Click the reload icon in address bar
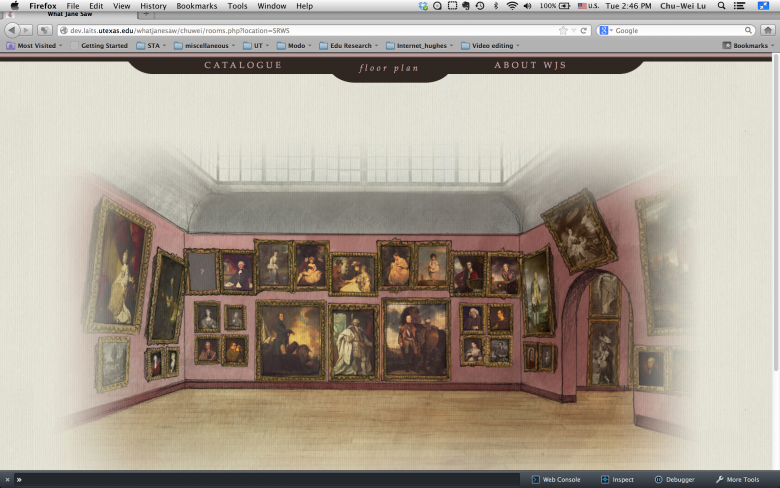 pos(584,30)
